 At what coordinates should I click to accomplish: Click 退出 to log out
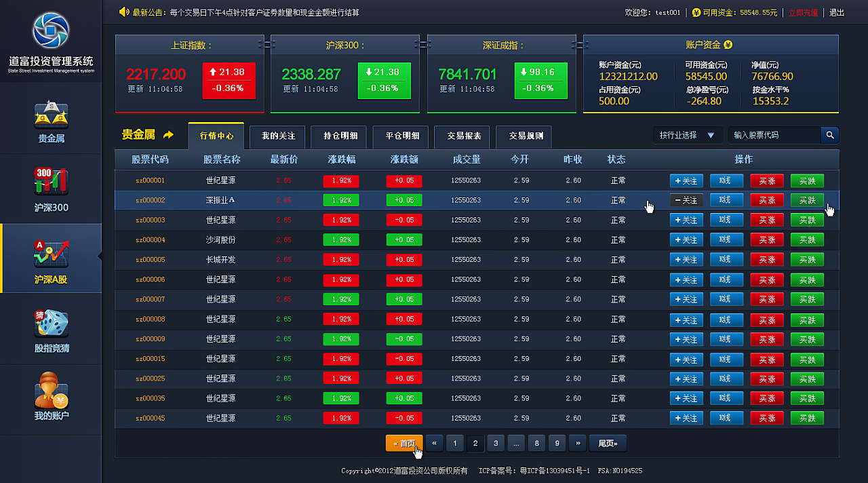pos(836,12)
